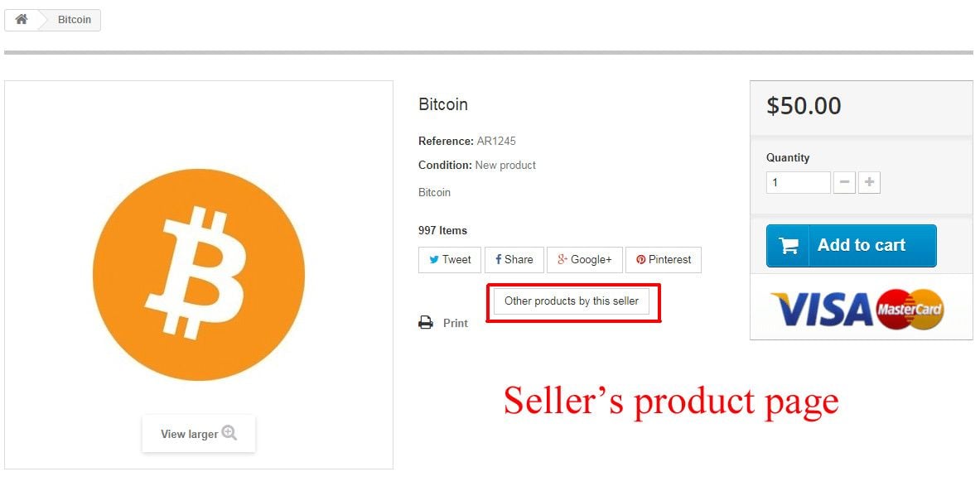Click the quantity input field
This screenshot has width=980, height=486.
coord(798,183)
